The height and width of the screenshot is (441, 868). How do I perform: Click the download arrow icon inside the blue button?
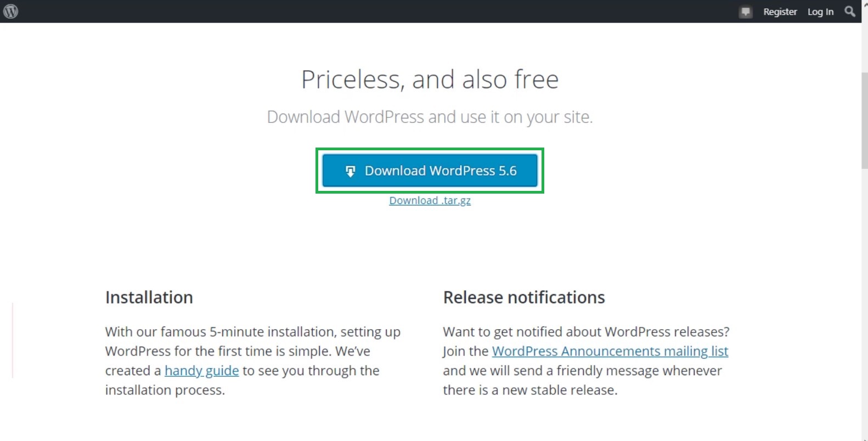pos(350,171)
